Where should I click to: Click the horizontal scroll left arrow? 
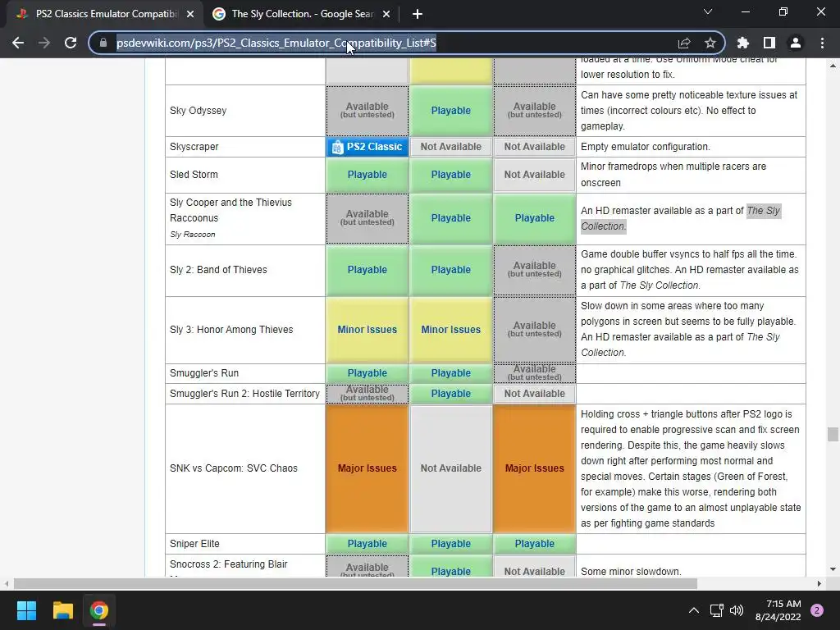(6, 583)
